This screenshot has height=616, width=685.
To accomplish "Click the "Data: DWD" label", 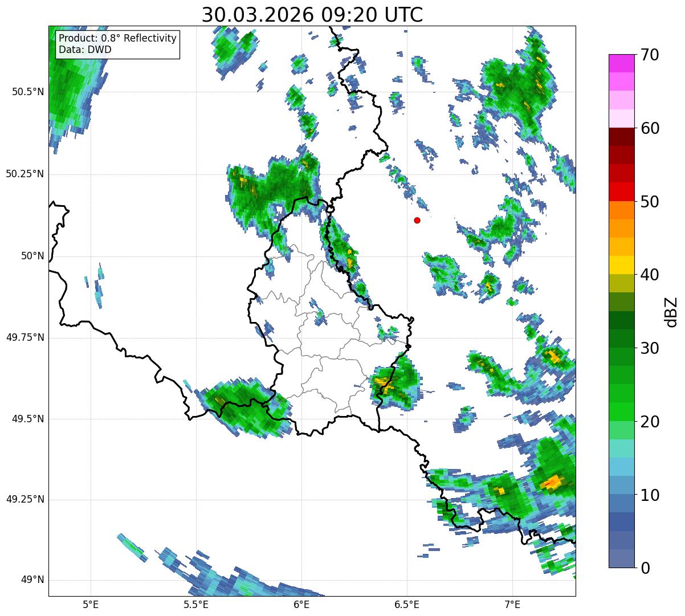I will click(85, 50).
